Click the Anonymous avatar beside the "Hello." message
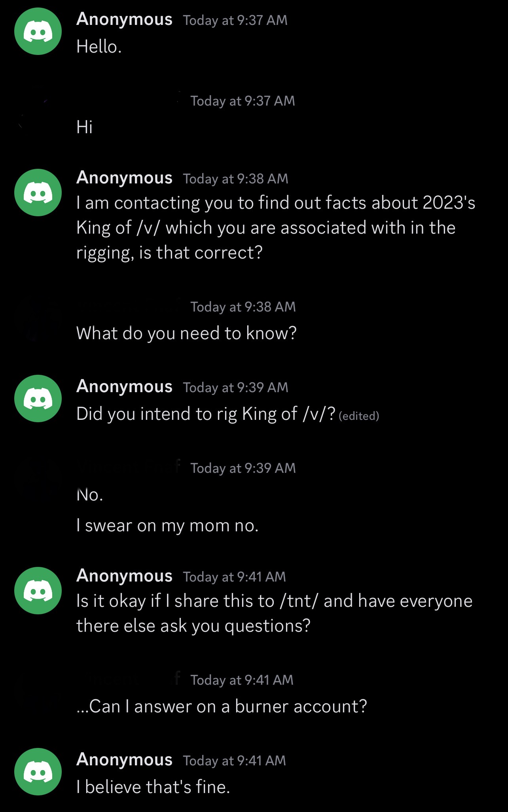 [x=38, y=31]
